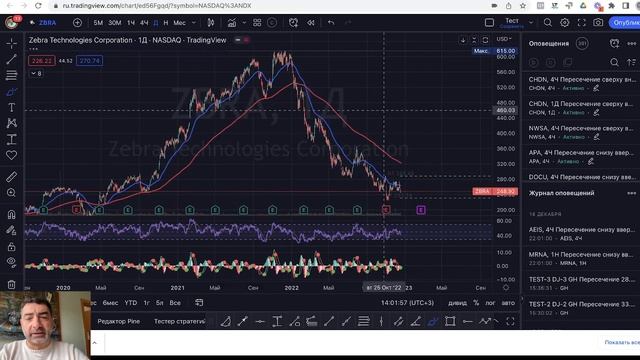Toggle the авто auto scale

point(508,303)
